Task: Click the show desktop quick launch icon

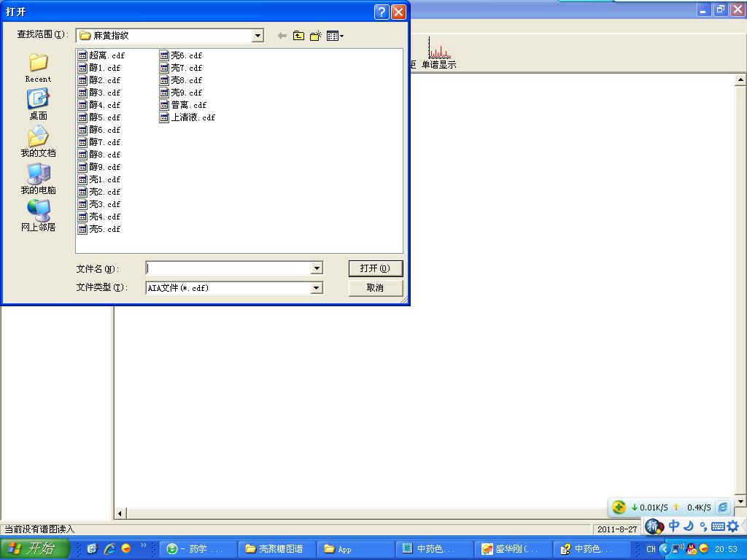Action: click(92, 549)
